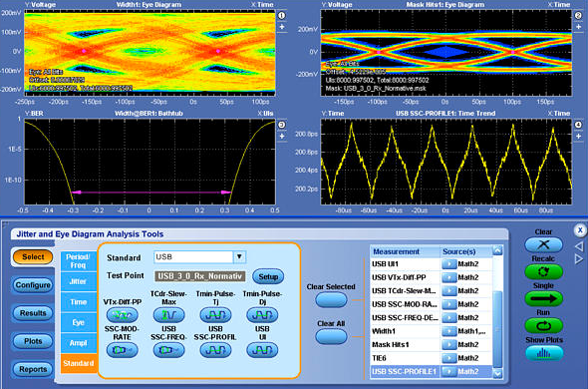Add the USB SSC-PROFIL measurement
Image resolution: width=588 pixels, height=389 pixels.
(215, 350)
